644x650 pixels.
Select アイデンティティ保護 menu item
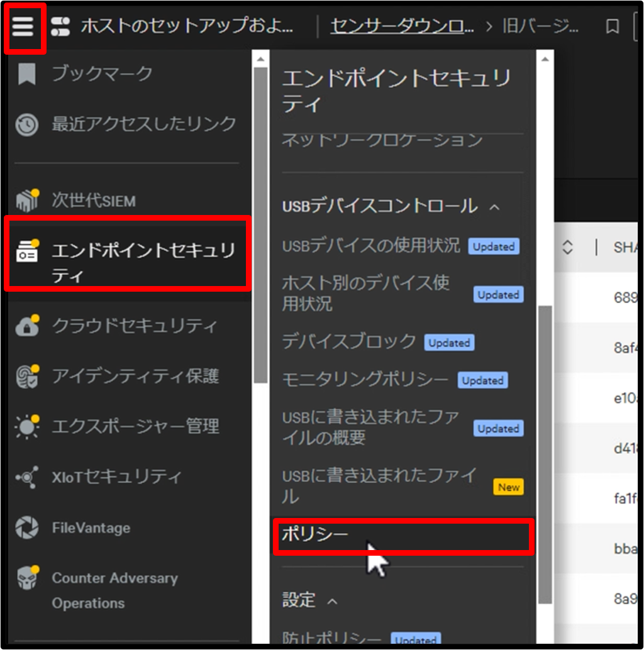tap(135, 376)
